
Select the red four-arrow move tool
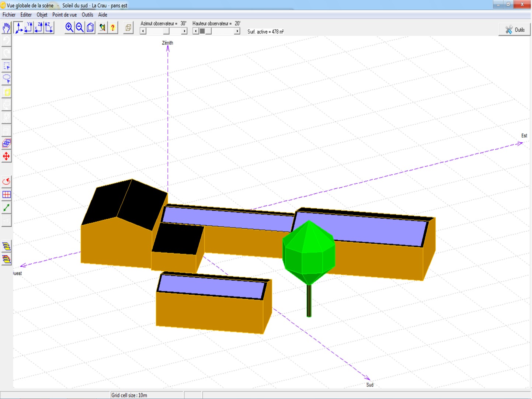coord(7,156)
